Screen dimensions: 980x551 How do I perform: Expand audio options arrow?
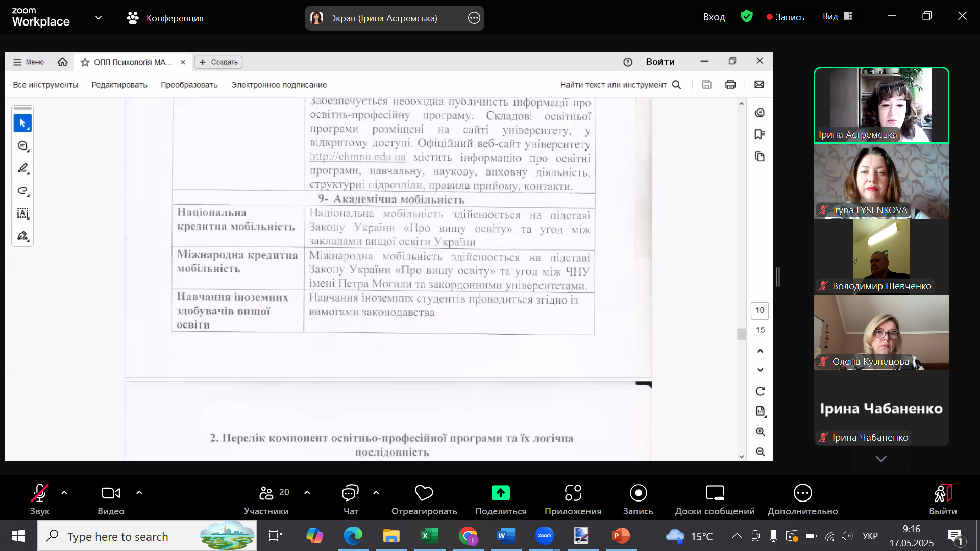pos(64,493)
